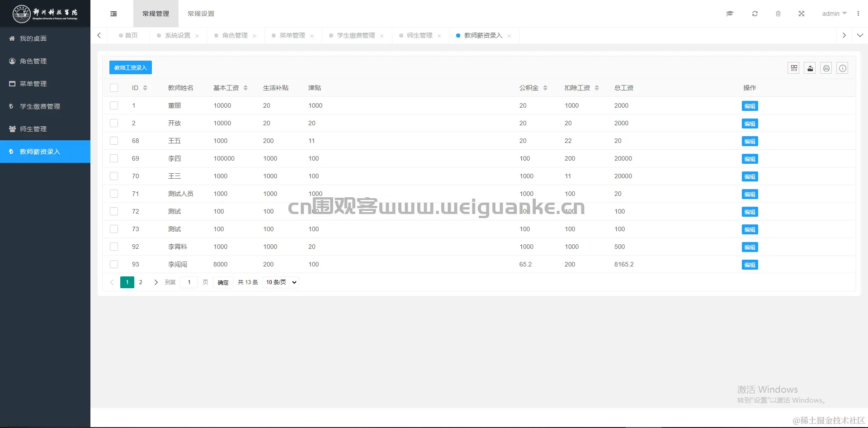
Task: Collapse the sidebar with the menu-fold icon
Action: click(113, 14)
